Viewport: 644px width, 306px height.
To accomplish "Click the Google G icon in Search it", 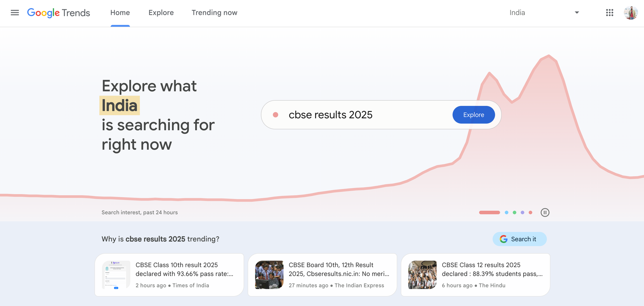I will click(504, 239).
